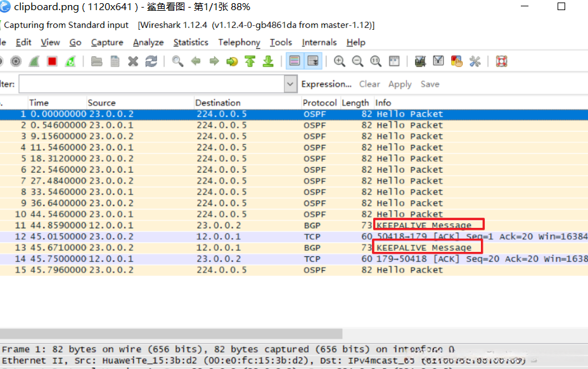The width and height of the screenshot is (588, 369).
Task: Expand the display filter dropdown arrow
Action: point(290,84)
